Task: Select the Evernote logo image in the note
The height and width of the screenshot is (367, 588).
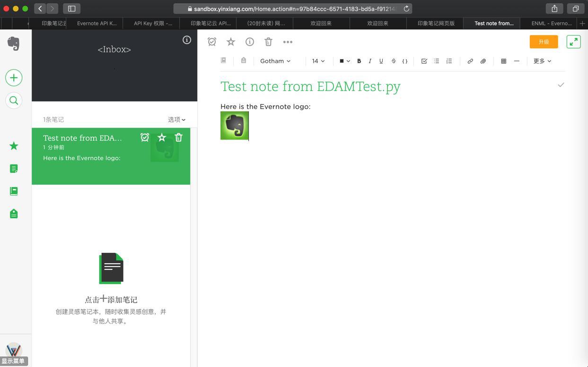Action: pyautogui.click(x=235, y=125)
